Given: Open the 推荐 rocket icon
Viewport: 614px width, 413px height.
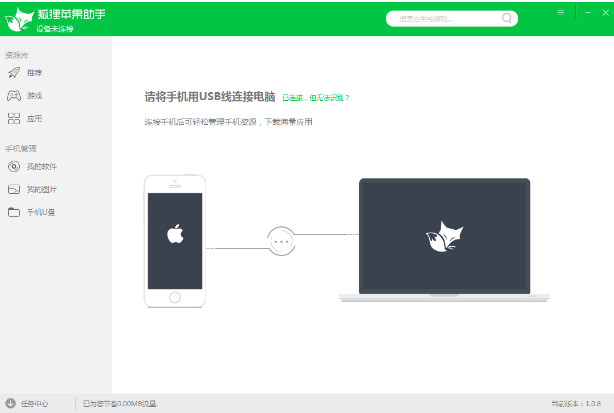Looking at the screenshot, I should coord(14,72).
